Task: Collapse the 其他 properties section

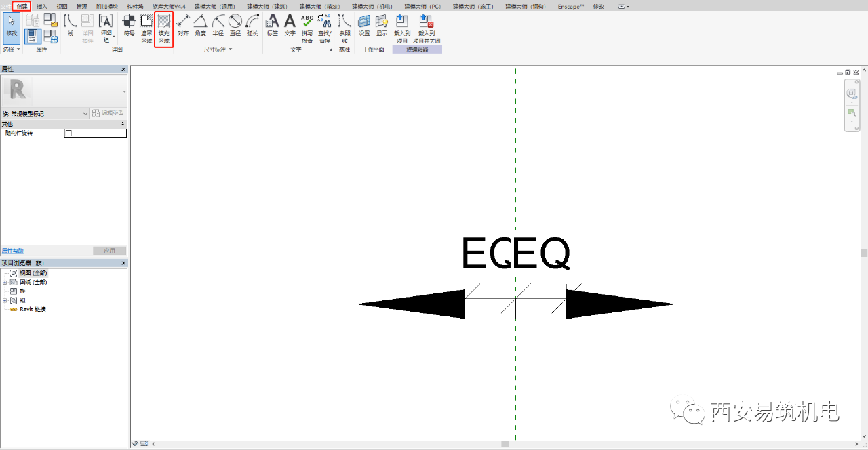Action: pyautogui.click(x=123, y=124)
